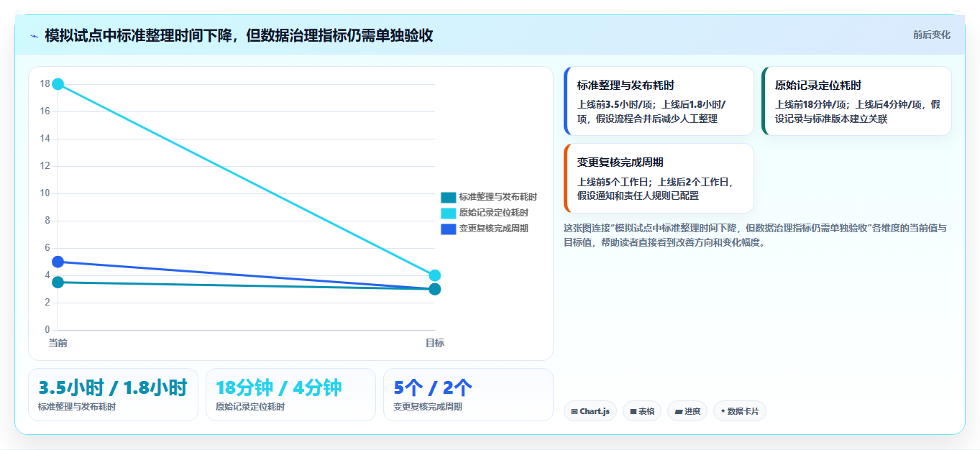Click the y-axis value 10
Image resolution: width=980 pixels, height=450 pixels.
point(45,193)
